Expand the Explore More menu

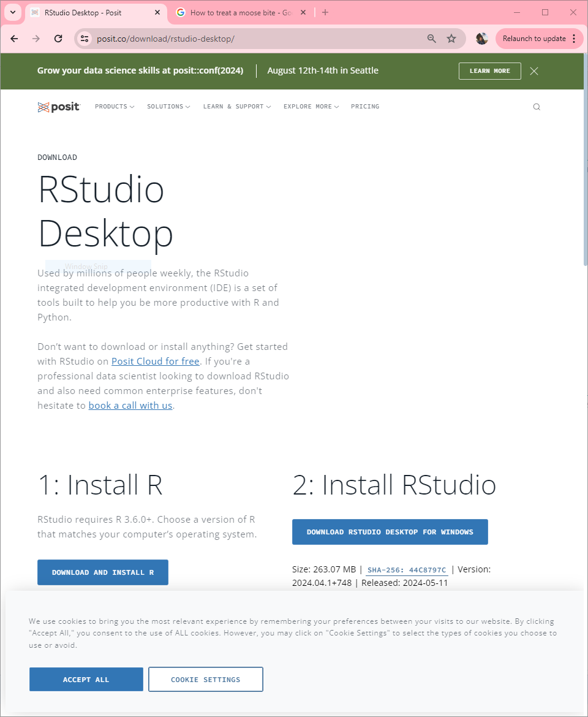click(x=311, y=107)
